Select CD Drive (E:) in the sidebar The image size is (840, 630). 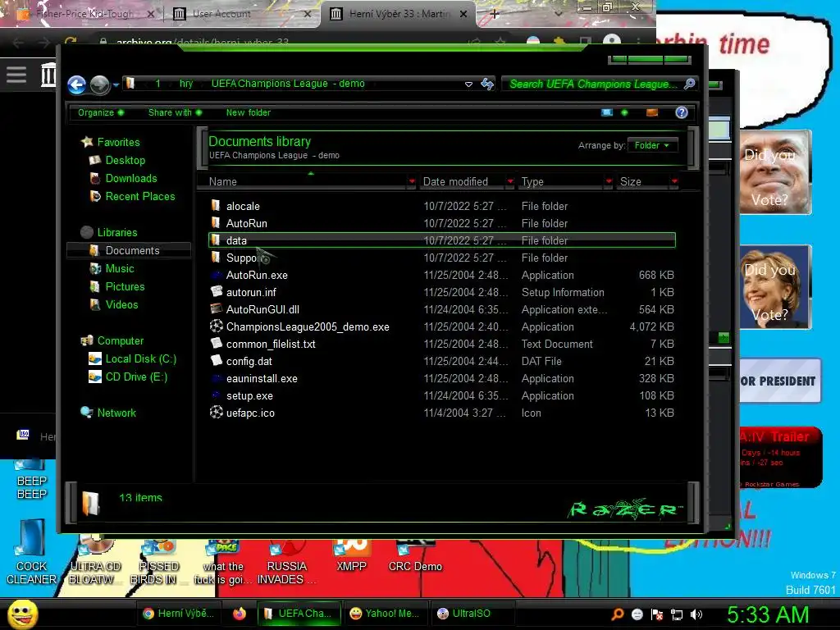136,377
